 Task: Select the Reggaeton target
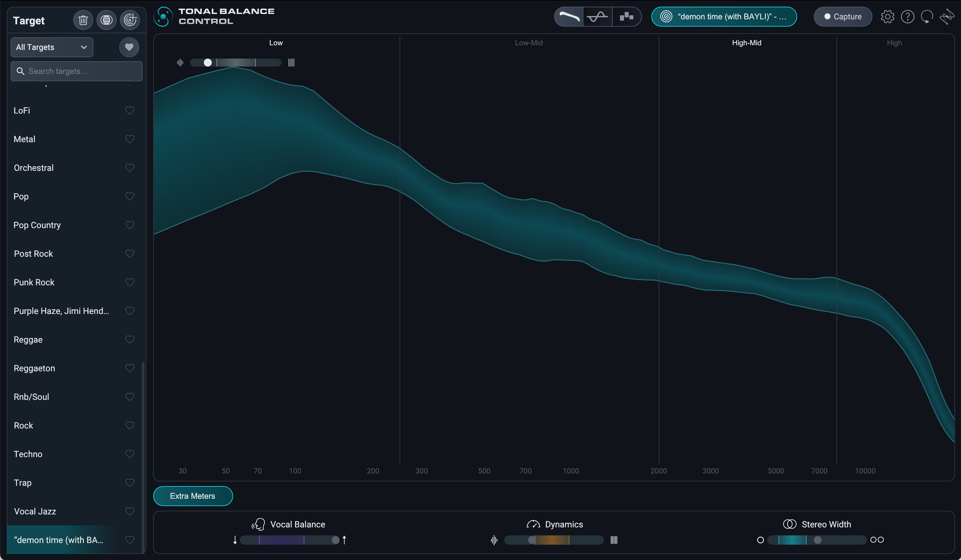tap(34, 368)
